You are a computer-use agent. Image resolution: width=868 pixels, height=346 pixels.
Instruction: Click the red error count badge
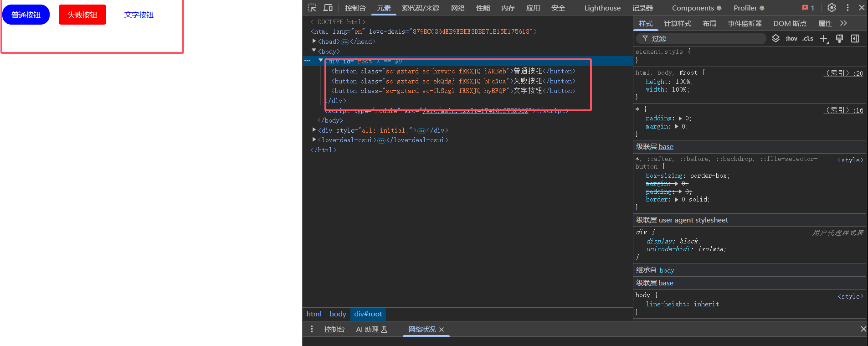point(808,8)
